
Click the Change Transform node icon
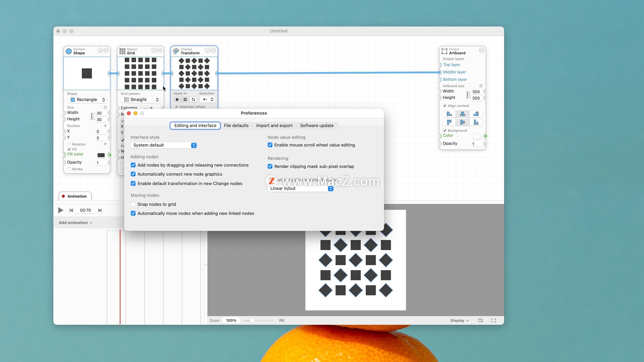(x=176, y=51)
